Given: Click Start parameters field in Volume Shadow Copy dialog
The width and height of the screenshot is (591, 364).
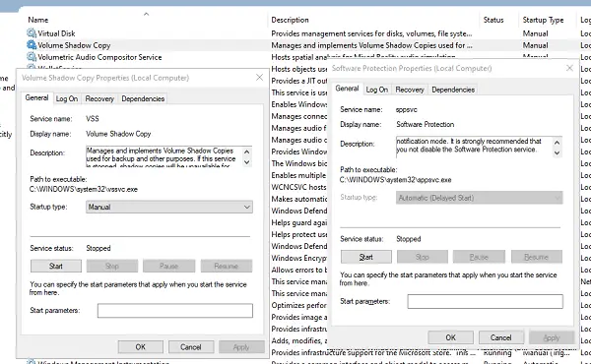Looking at the screenshot, I should (x=175, y=311).
